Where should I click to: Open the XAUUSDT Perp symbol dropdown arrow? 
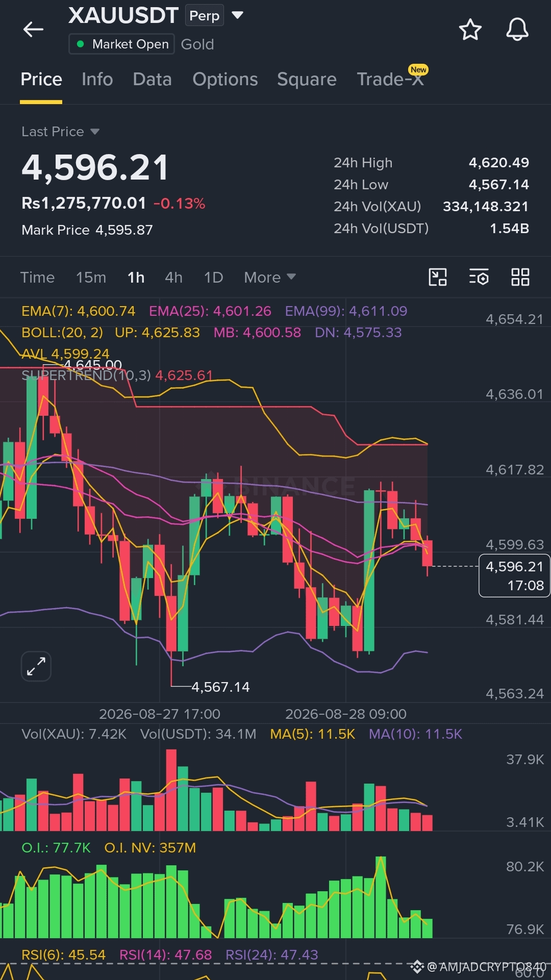(237, 15)
